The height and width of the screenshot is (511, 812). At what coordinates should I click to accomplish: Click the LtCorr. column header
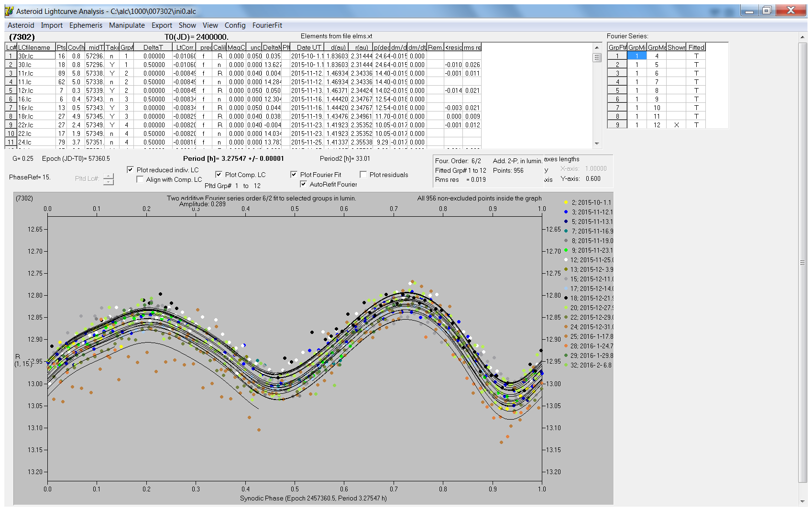tap(185, 47)
